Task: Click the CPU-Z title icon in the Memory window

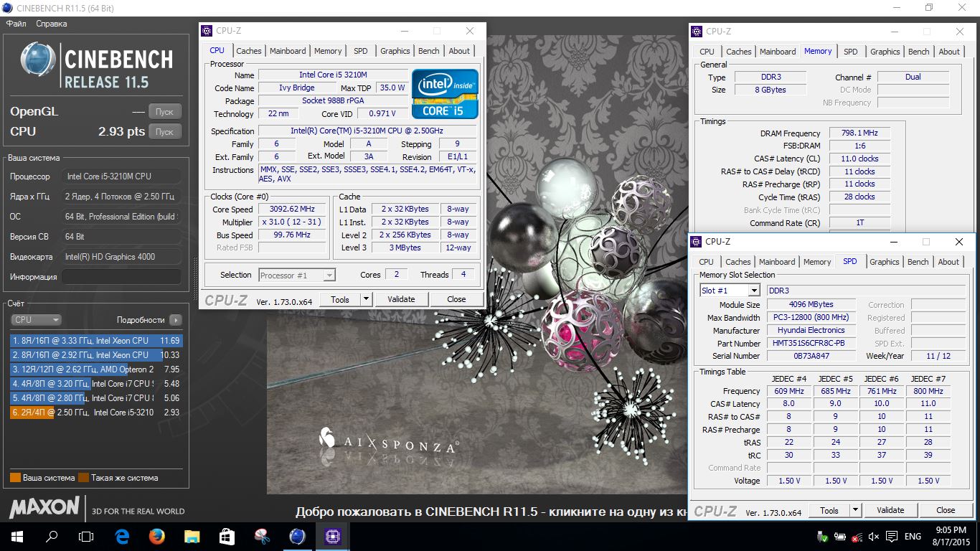Action: pos(697,31)
